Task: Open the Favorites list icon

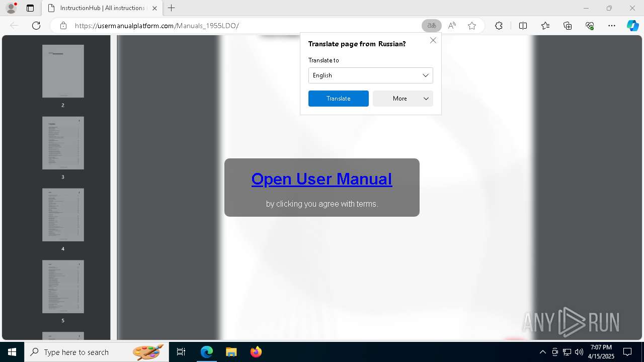Action: coord(545,26)
